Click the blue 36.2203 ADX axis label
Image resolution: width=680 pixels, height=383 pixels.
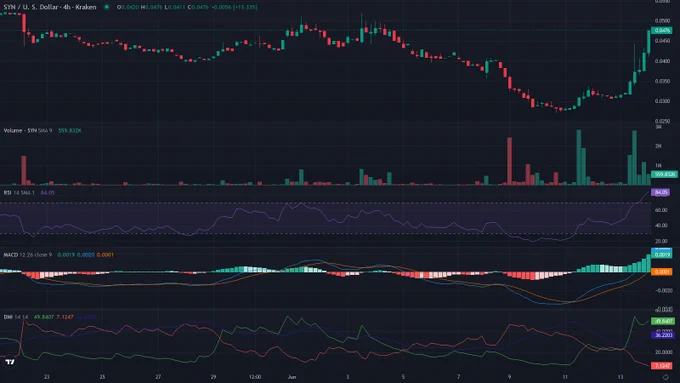[663, 335]
